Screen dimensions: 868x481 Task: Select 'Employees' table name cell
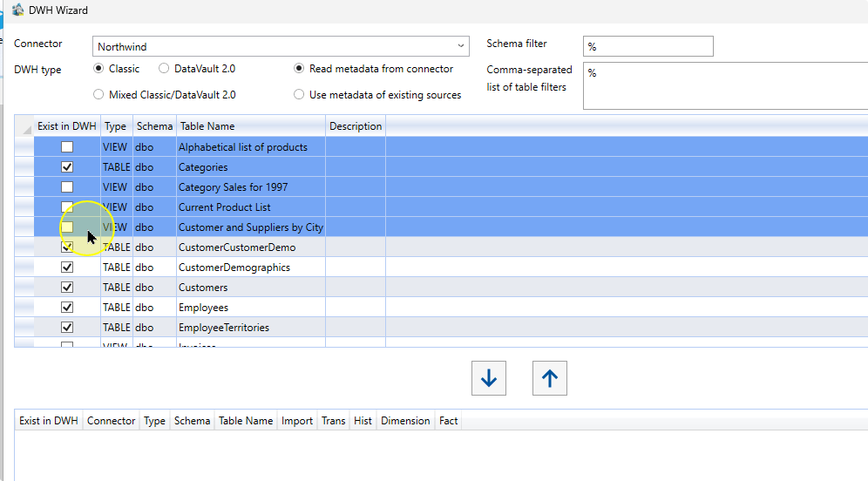251,308
